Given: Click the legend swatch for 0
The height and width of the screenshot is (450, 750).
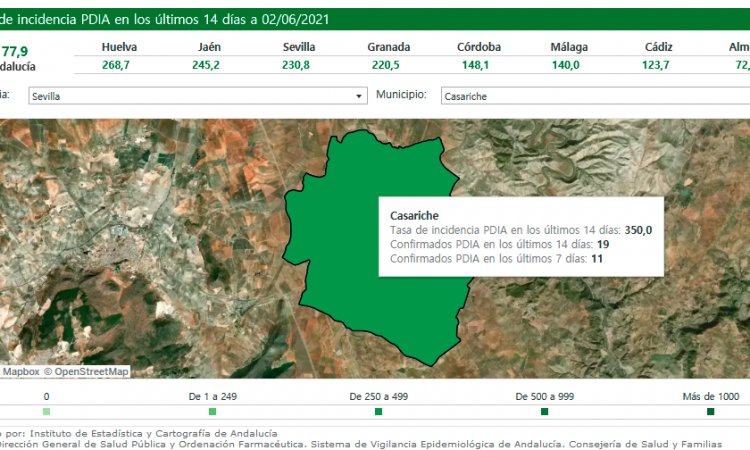Looking at the screenshot, I should [46, 412].
